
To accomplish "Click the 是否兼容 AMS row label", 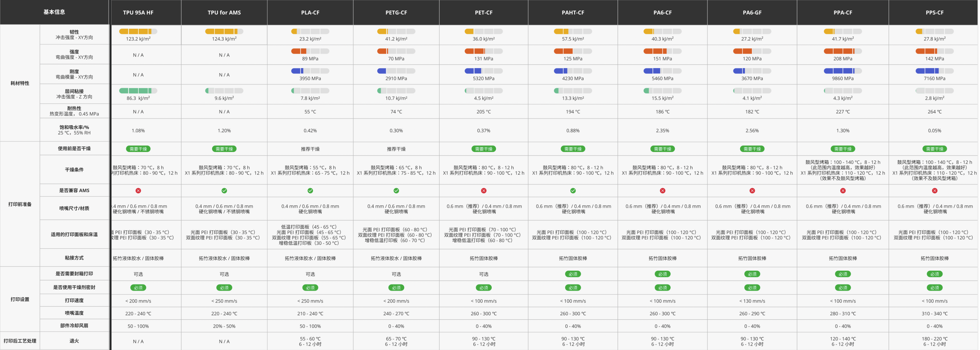I will click(74, 191).
